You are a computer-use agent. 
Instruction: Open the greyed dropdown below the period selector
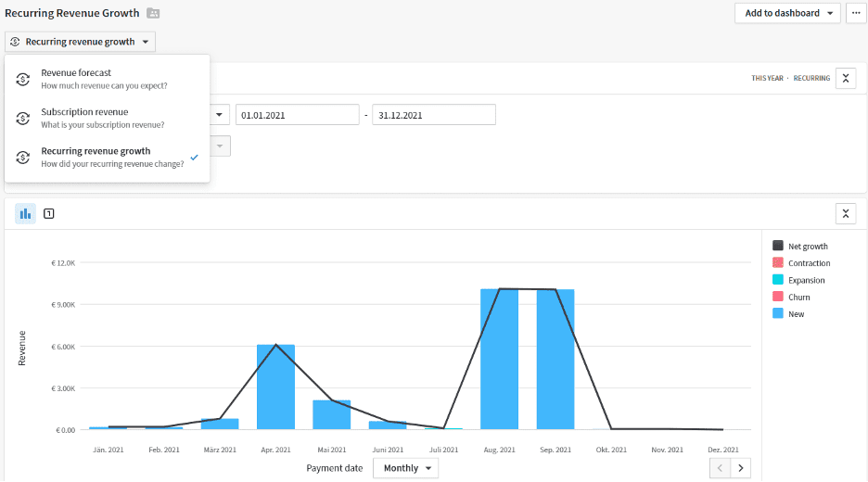220,146
